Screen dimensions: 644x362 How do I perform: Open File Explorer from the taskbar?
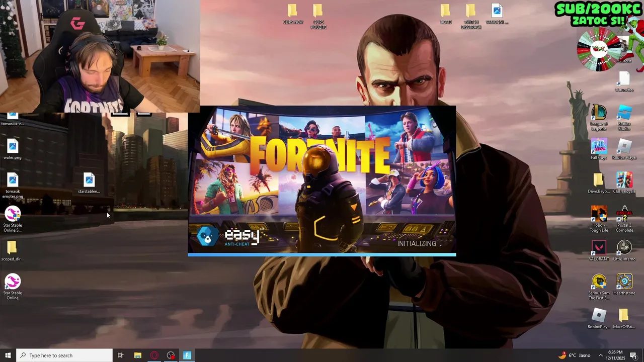(x=137, y=355)
